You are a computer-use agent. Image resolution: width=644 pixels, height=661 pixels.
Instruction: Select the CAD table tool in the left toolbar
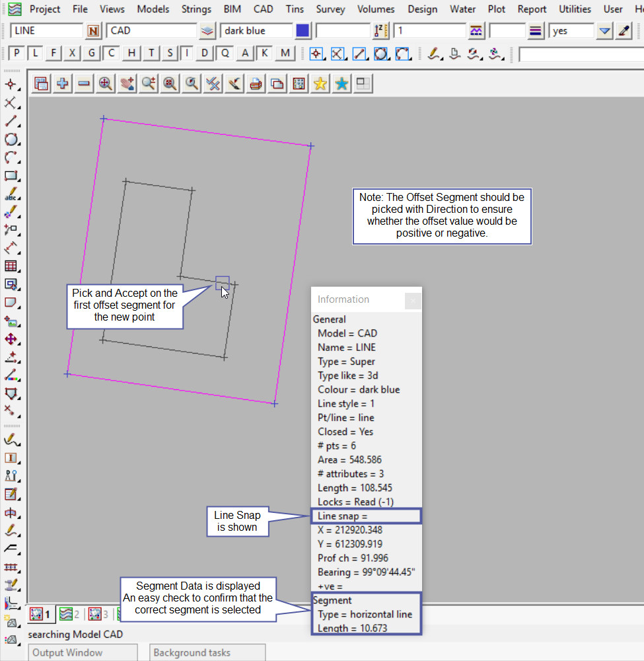point(11,266)
